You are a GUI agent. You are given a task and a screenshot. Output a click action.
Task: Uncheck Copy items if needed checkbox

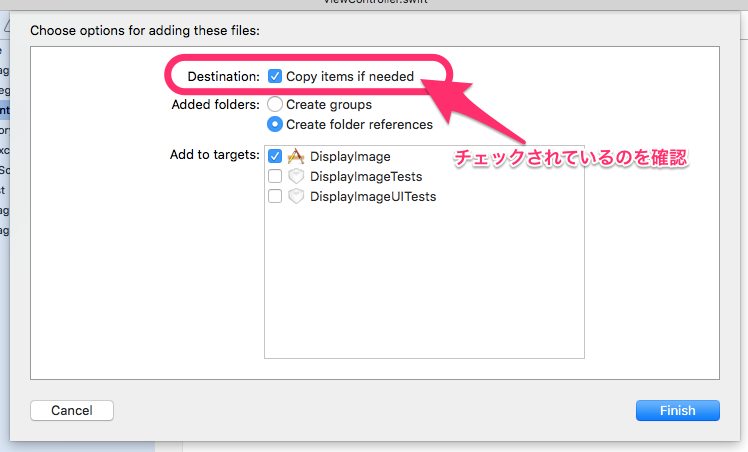click(275, 76)
